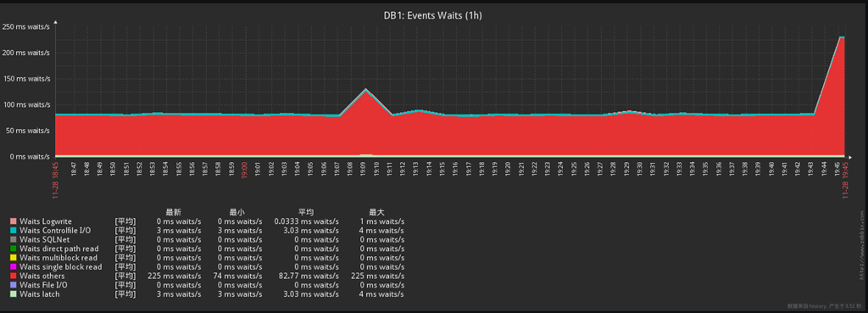Click the green Waits direct path read swatch
868x313 pixels.
pyautogui.click(x=14, y=249)
